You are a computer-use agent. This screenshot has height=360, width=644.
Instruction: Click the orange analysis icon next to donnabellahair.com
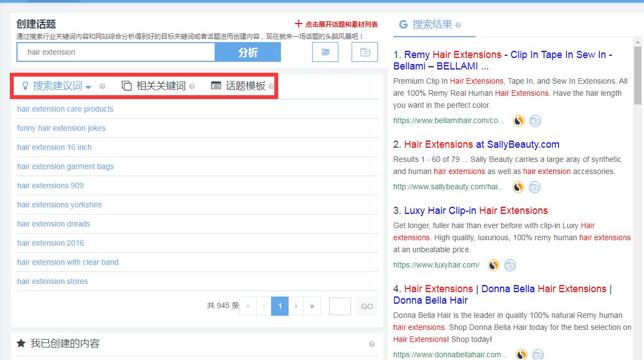pyautogui.click(x=521, y=355)
